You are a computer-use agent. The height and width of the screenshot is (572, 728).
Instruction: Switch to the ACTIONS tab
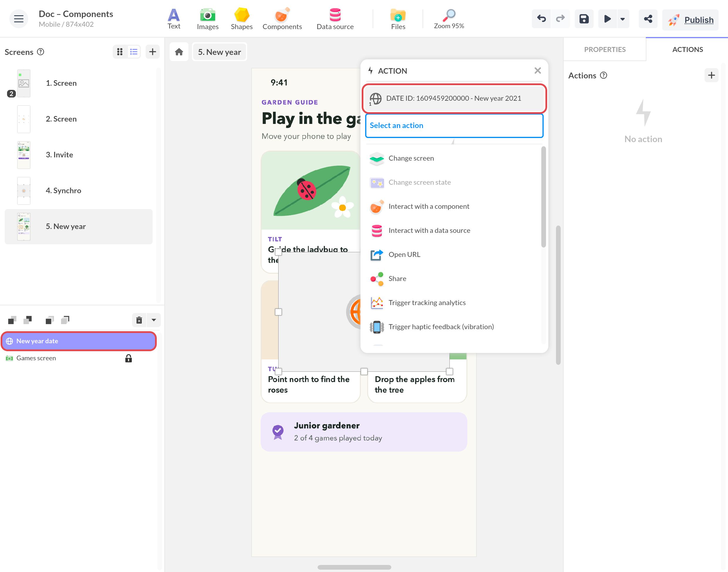tap(687, 50)
